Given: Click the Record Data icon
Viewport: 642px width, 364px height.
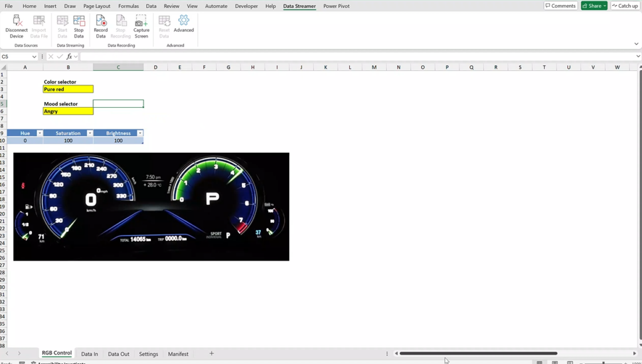Looking at the screenshot, I should pos(101,22).
